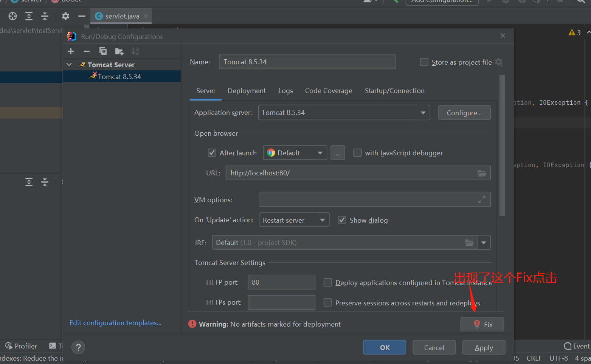This screenshot has width=591, height=364.
Task: Uncheck After launch checkbox
Action: coord(212,153)
